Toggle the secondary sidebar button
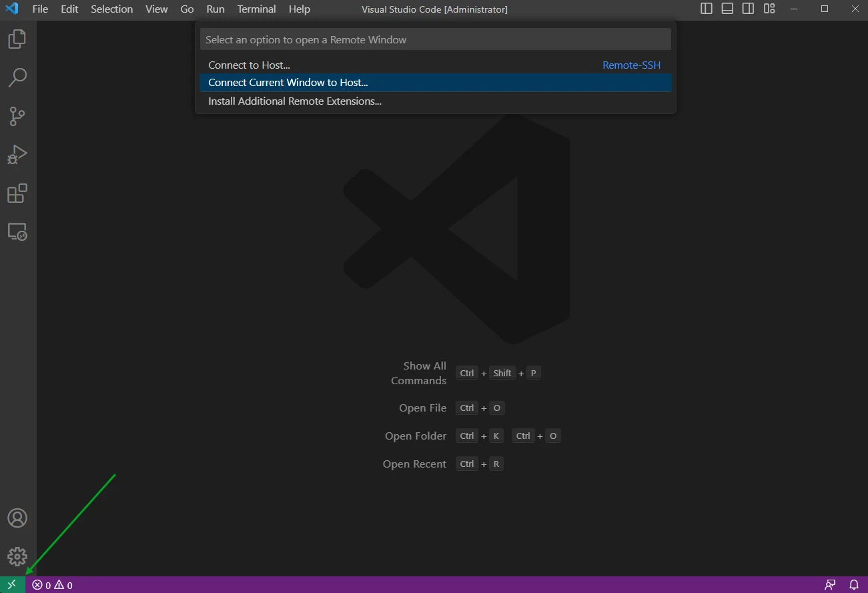Image resolution: width=868 pixels, height=593 pixels. click(747, 9)
